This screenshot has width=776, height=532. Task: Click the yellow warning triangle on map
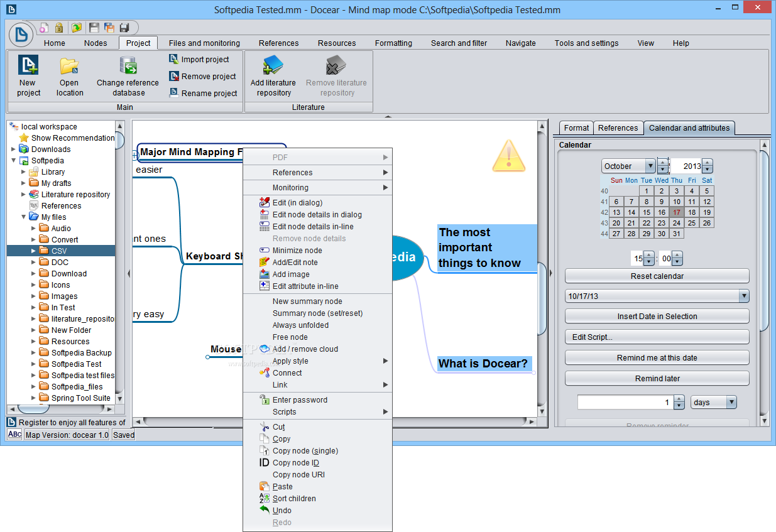tap(508, 155)
